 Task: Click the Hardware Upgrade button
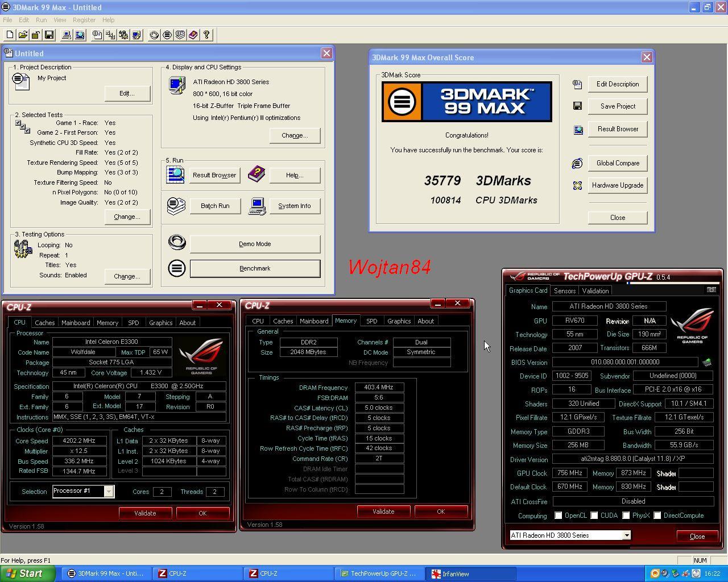coord(618,185)
